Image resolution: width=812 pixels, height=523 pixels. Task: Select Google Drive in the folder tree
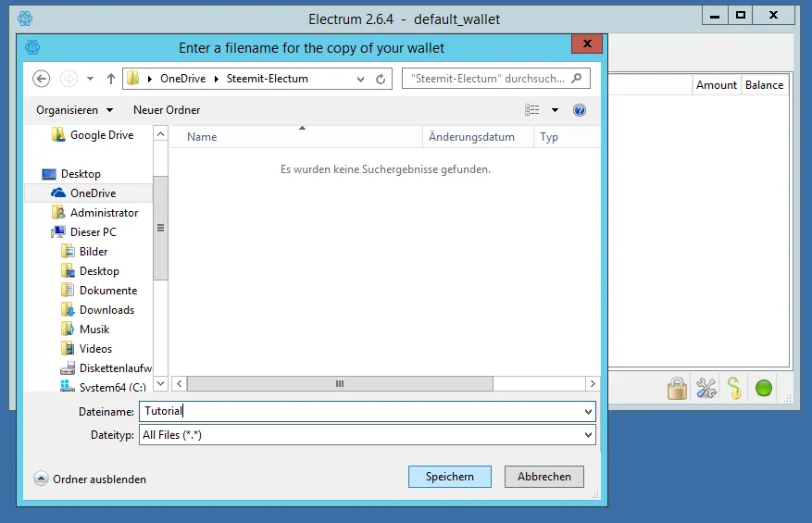click(102, 134)
